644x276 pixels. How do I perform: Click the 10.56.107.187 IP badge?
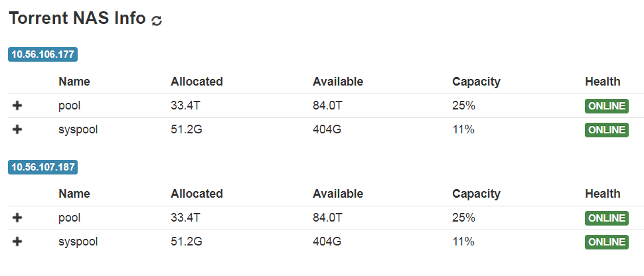pos(43,167)
